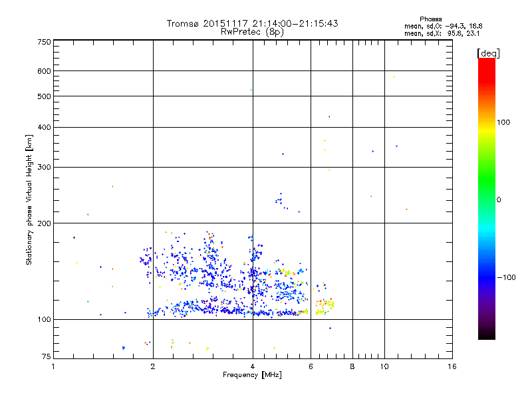The height and width of the screenshot is (399, 532).
Task: Click the y-axis tick label '400'
Action: click(x=44, y=128)
